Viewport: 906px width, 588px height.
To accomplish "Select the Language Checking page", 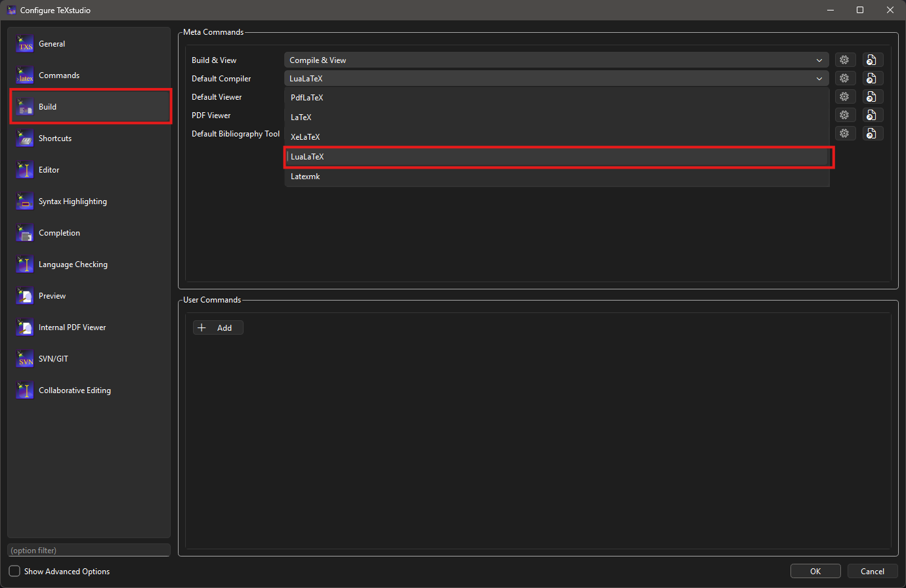I will point(73,264).
